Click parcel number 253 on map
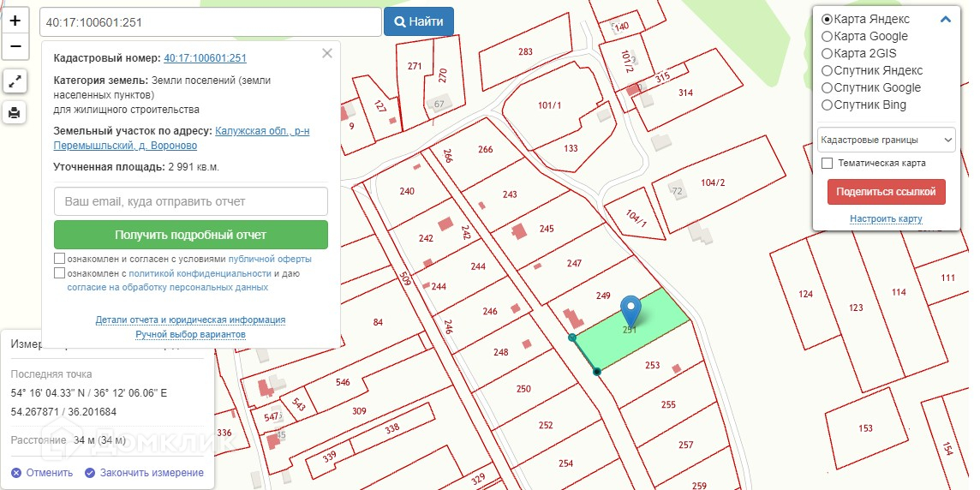Image resolution: width=980 pixels, height=490 pixels. tap(652, 366)
